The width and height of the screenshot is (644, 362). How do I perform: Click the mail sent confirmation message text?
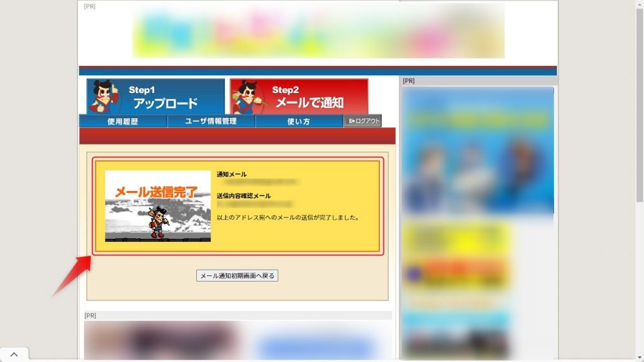pos(288,217)
